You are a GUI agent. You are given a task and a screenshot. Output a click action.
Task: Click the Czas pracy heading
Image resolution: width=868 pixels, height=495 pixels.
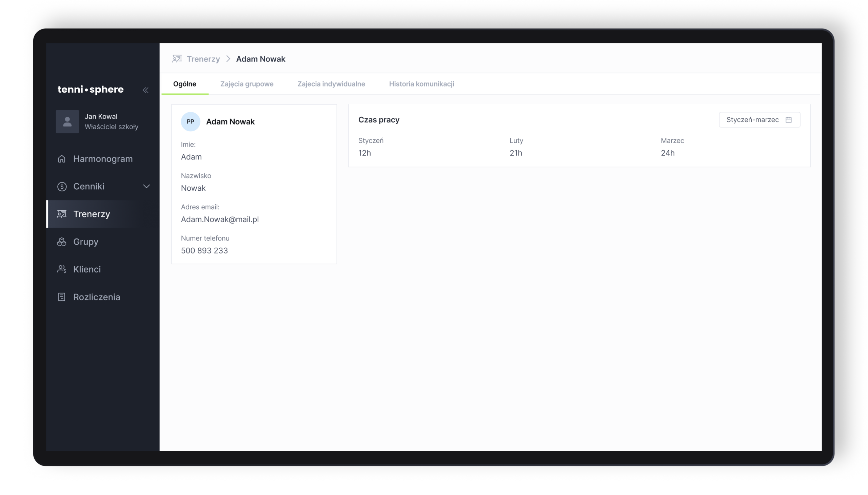pos(379,120)
